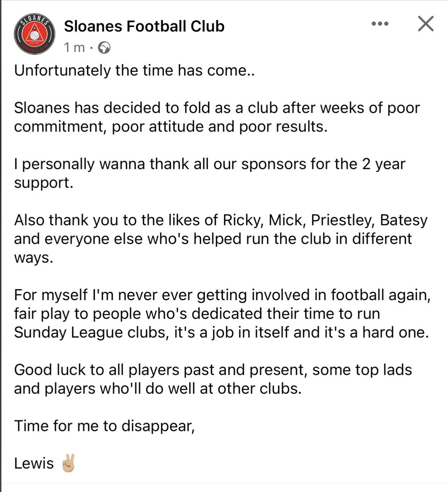Close the post with the X icon
The width and height of the screenshot is (448, 492).
coord(425,24)
